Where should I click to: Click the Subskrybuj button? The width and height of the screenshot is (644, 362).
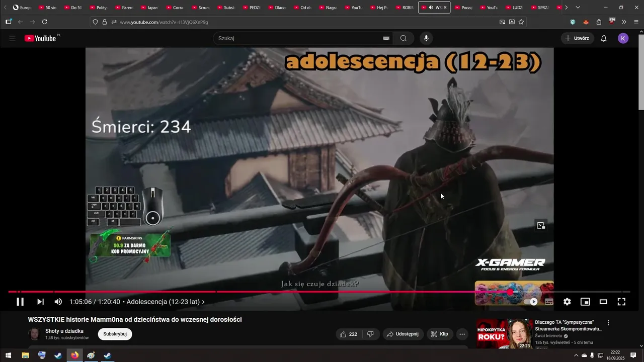tap(115, 334)
